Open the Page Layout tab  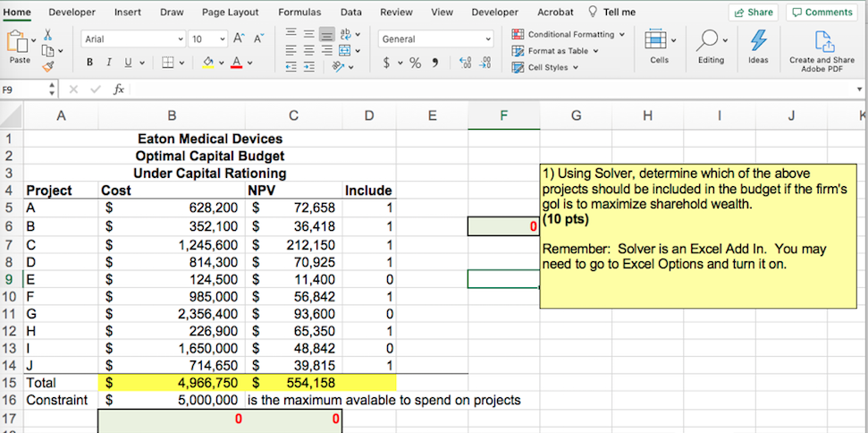coord(231,13)
